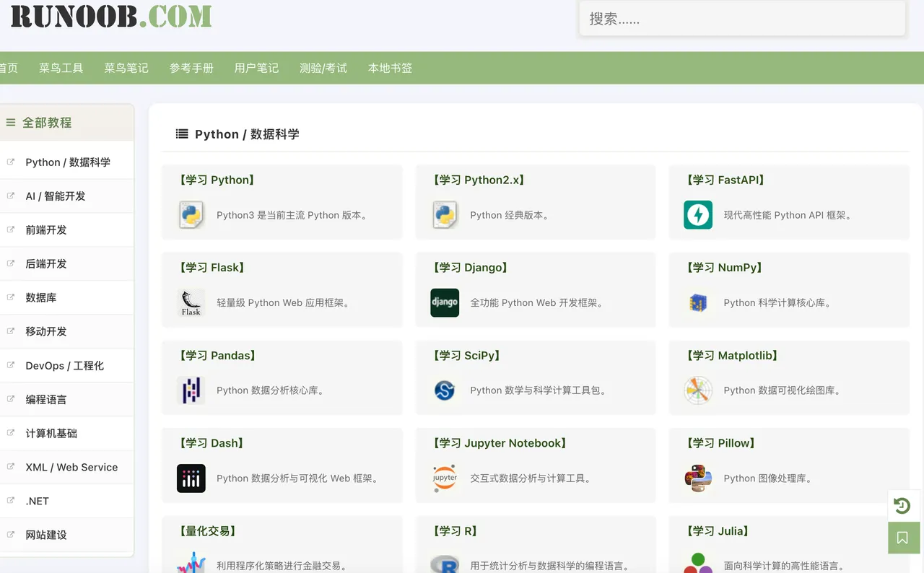Select 后端开发 in sidebar
Viewport: 924px width, 573px height.
(66, 264)
